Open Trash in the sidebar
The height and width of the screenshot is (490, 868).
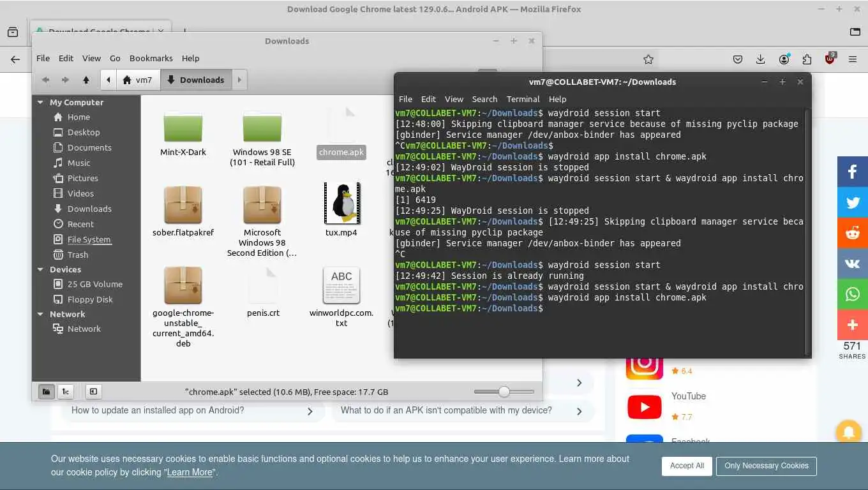78,255
